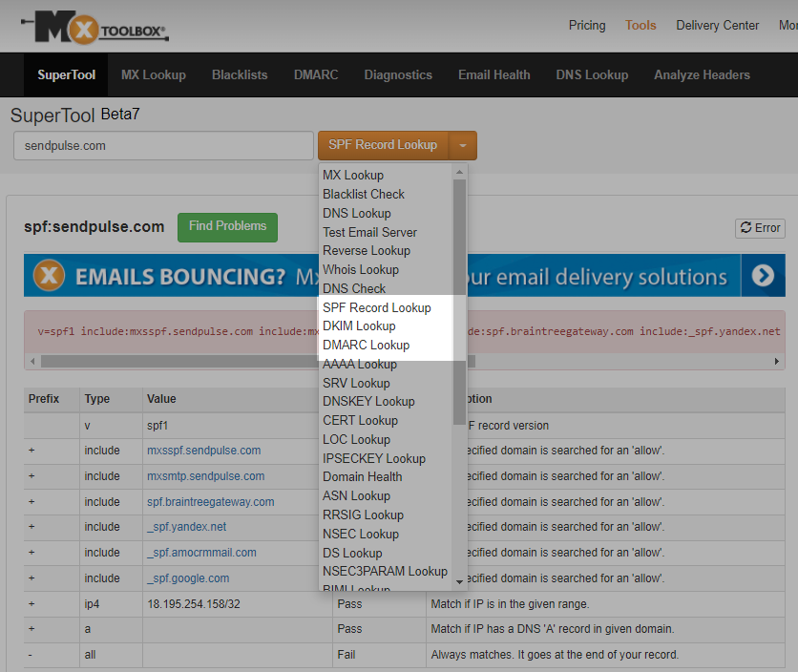Select Test Email Server option
The height and width of the screenshot is (672, 798).
[x=369, y=232]
